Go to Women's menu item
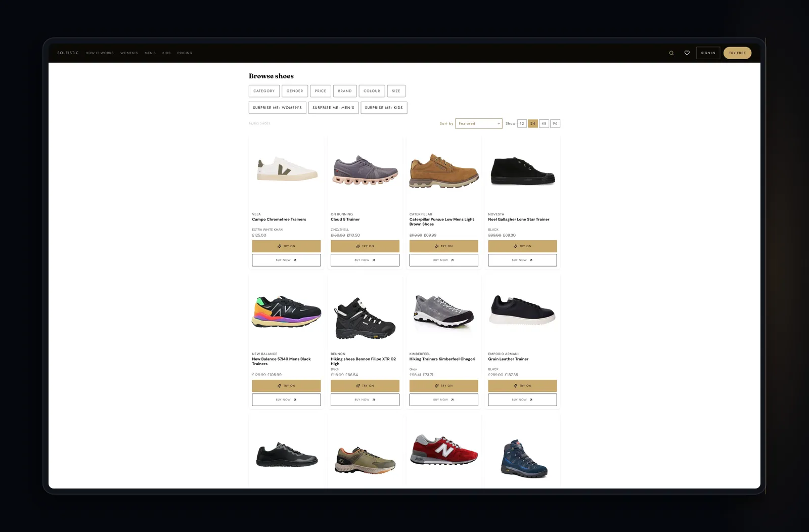809x532 pixels. [x=129, y=53]
